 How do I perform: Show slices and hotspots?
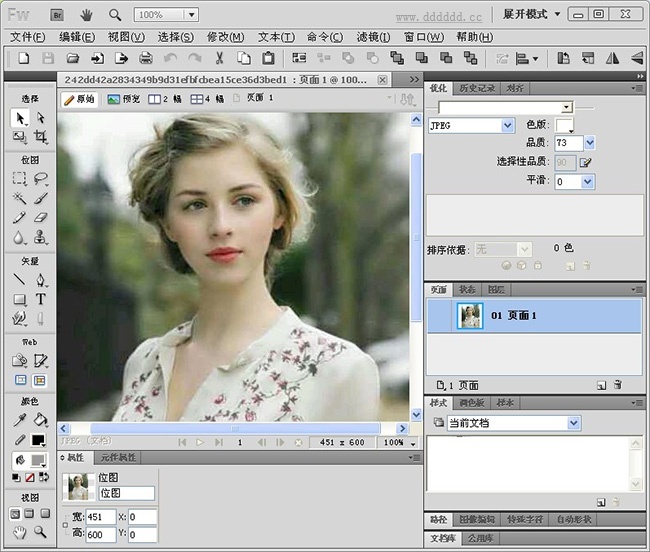pyautogui.click(x=39, y=380)
